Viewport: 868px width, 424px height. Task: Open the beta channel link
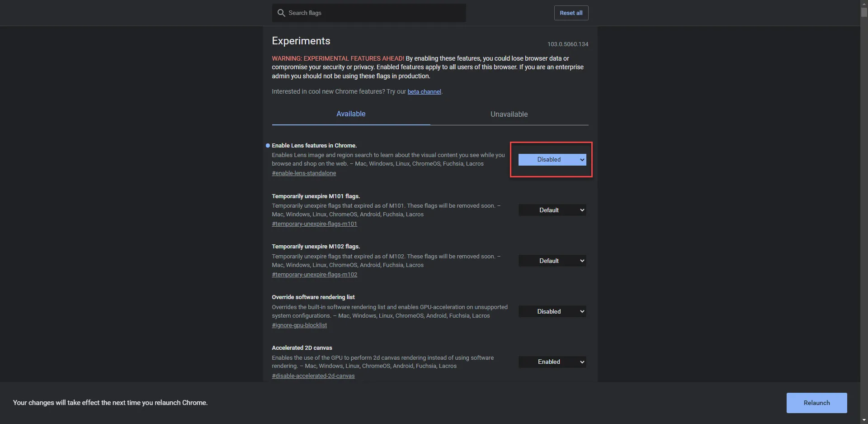[x=424, y=91]
